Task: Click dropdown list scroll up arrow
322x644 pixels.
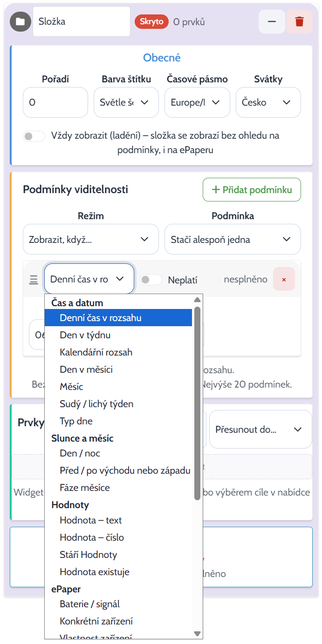Action: pyautogui.click(x=197, y=300)
